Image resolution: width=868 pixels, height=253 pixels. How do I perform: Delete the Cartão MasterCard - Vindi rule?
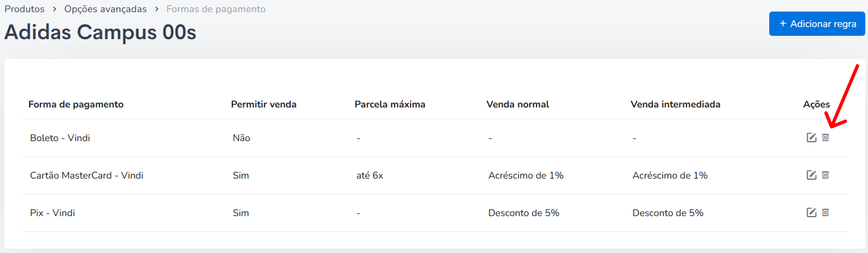[826, 175]
